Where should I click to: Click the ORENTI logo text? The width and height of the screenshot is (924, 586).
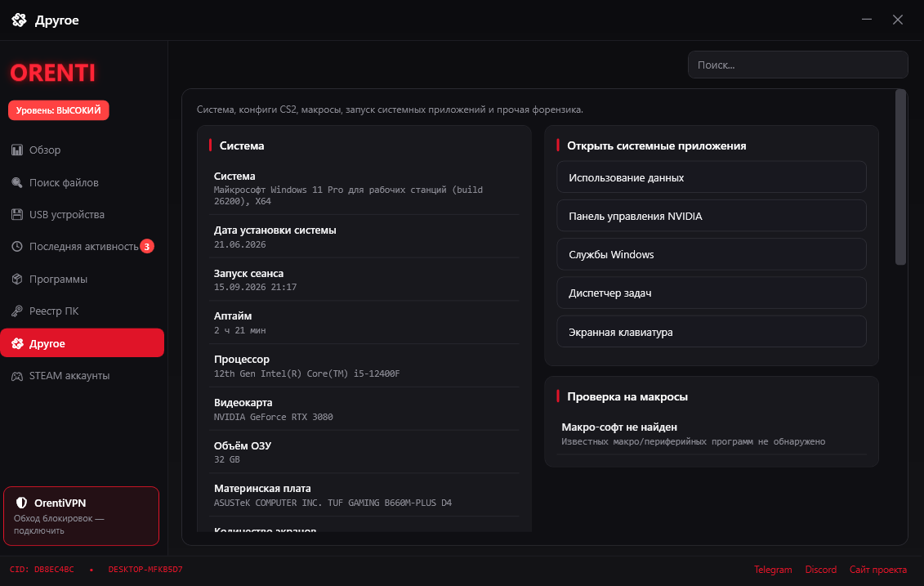pos(52,73)
